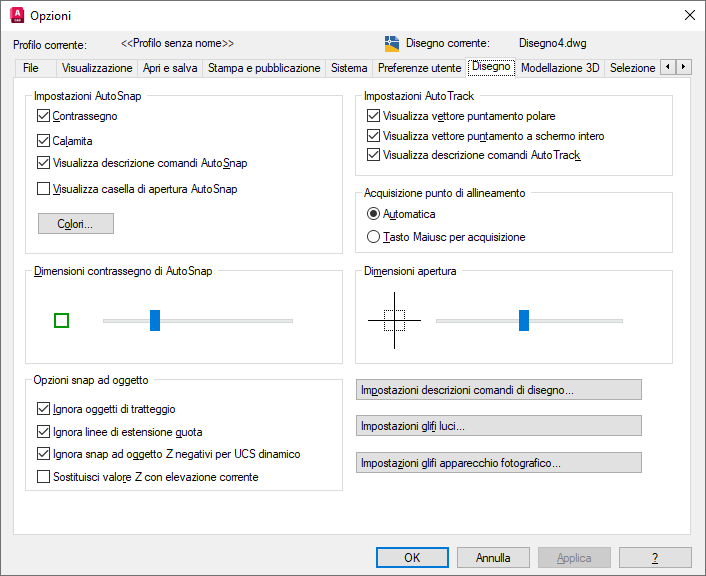The height and width of the screenshot is (576, 706).
Task: Close the Opzioni dialog
Action: point(689,15)
